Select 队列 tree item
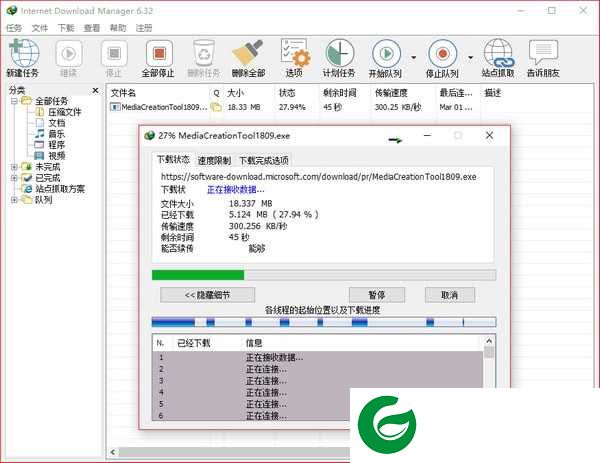The image size is (600, 463). point(43,200)
